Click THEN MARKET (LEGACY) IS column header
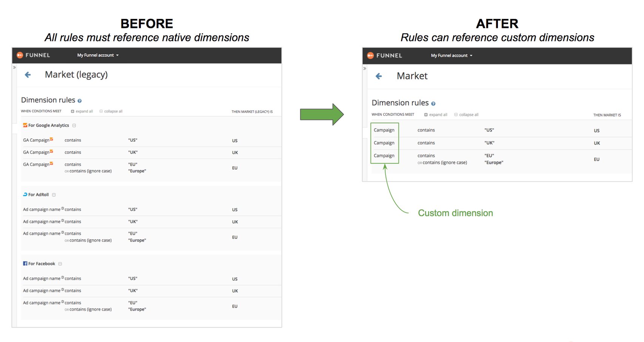This screenshot has width=644, height=342. (252, 112)
